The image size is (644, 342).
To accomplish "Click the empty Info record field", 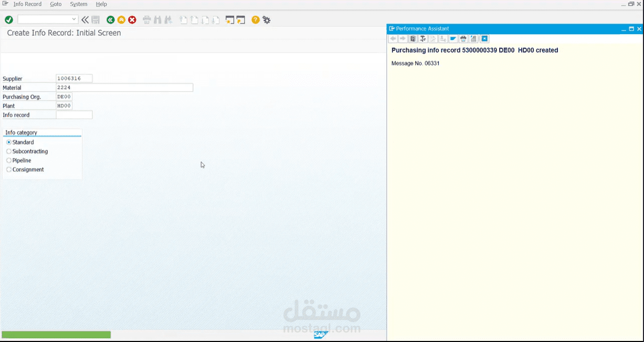I will click(74, 115).
